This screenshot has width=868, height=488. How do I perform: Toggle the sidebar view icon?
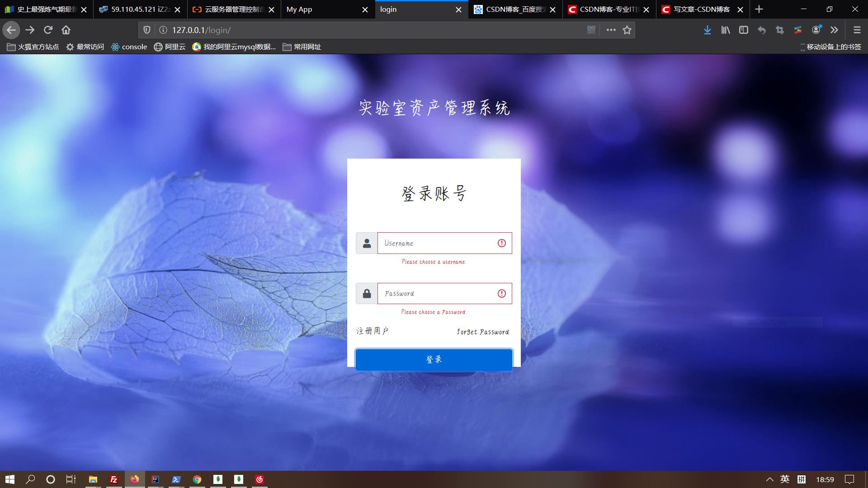click(743, 30)
